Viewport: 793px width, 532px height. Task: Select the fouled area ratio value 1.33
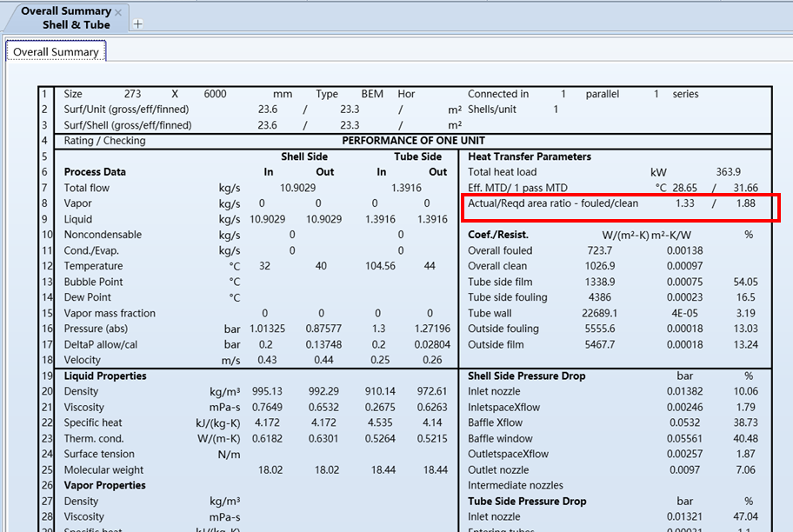point(685,203)
